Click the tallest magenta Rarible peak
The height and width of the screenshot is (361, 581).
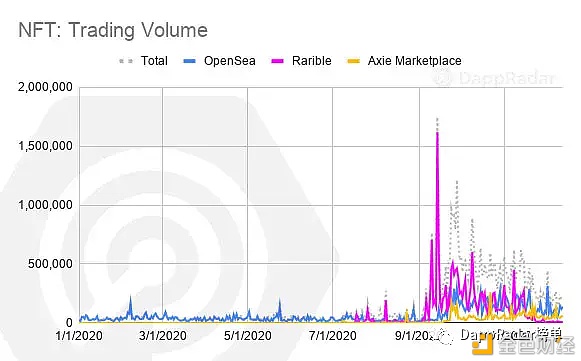[x=437, y=133]
